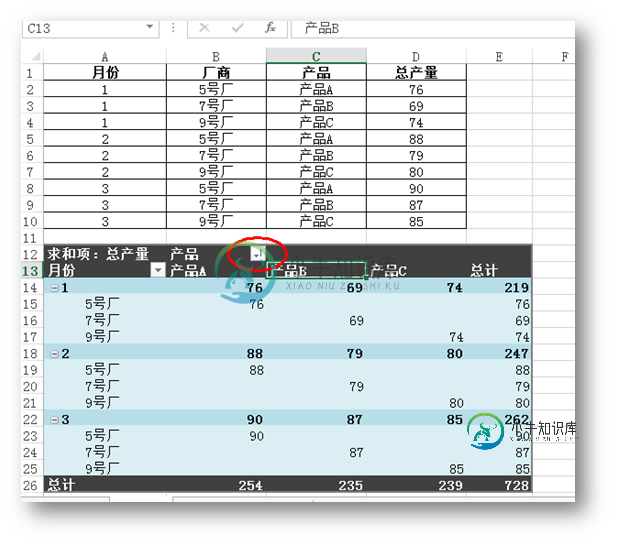Click cell D2 with value 76
This screenshot has width=617, height=544.
tap(416, 89)
